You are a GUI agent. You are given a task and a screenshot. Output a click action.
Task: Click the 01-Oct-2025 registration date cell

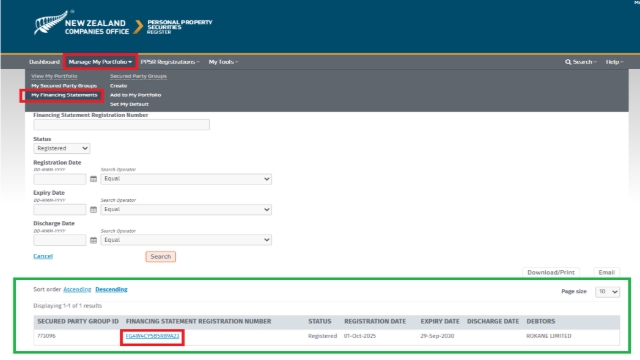point(360,336)
